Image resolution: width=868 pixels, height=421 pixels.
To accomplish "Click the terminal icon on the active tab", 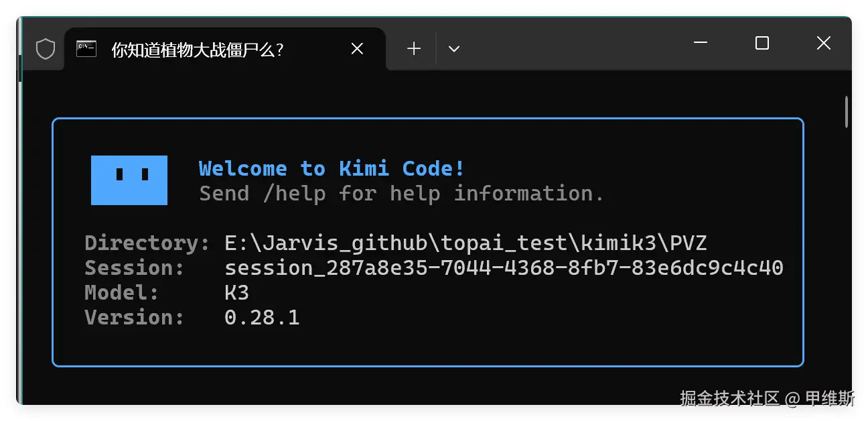I will pyautogui.click(x=86, y=49).
